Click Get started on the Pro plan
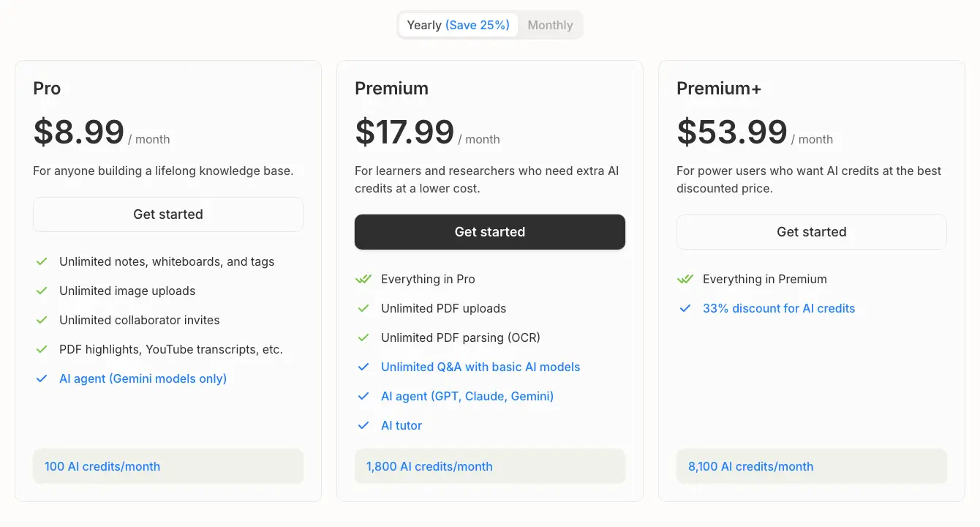The width and height of the screenshot is (980, 527). click(168, 214)
